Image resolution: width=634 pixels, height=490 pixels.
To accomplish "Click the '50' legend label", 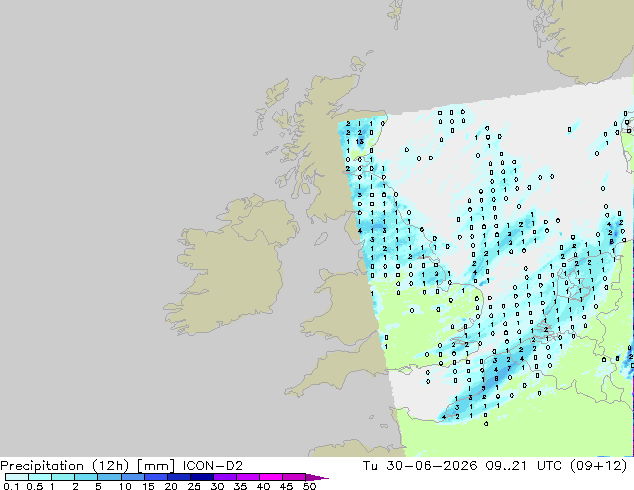I will [309, 486].
